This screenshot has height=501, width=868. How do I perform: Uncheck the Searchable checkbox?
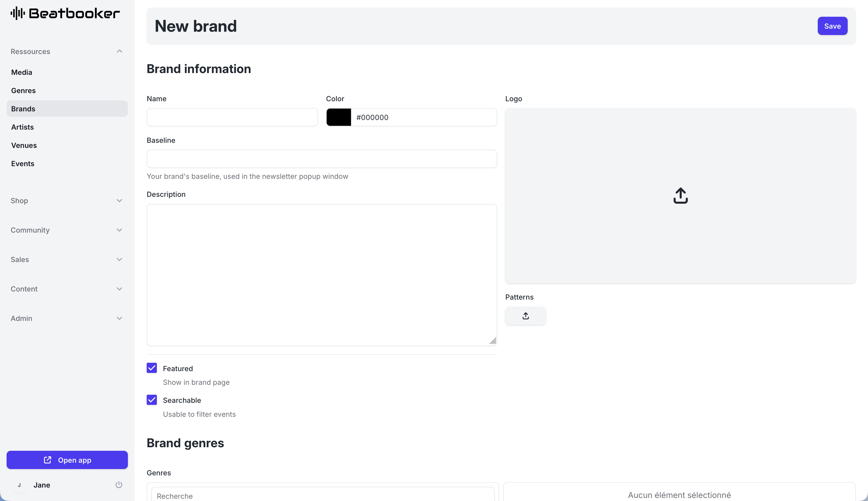(x=152, y=400)
